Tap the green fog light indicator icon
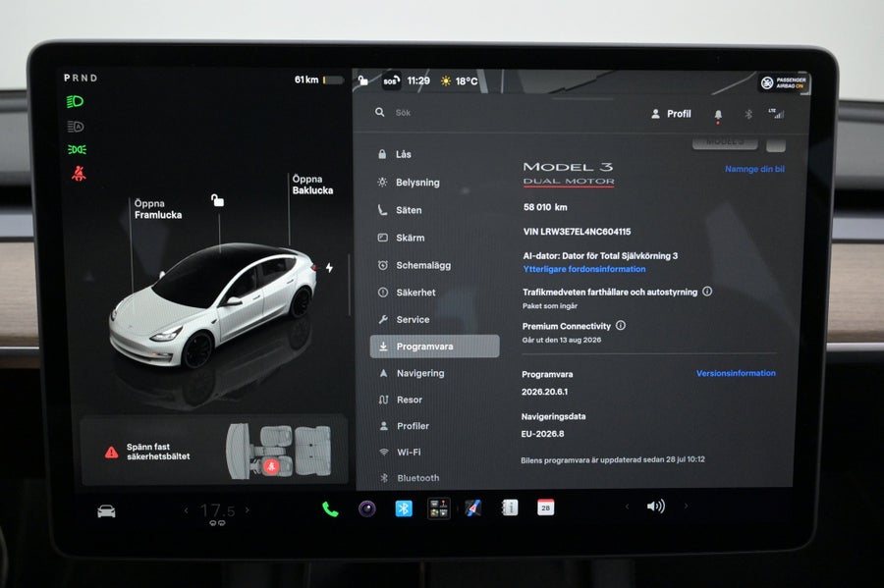 pos(77,150)
